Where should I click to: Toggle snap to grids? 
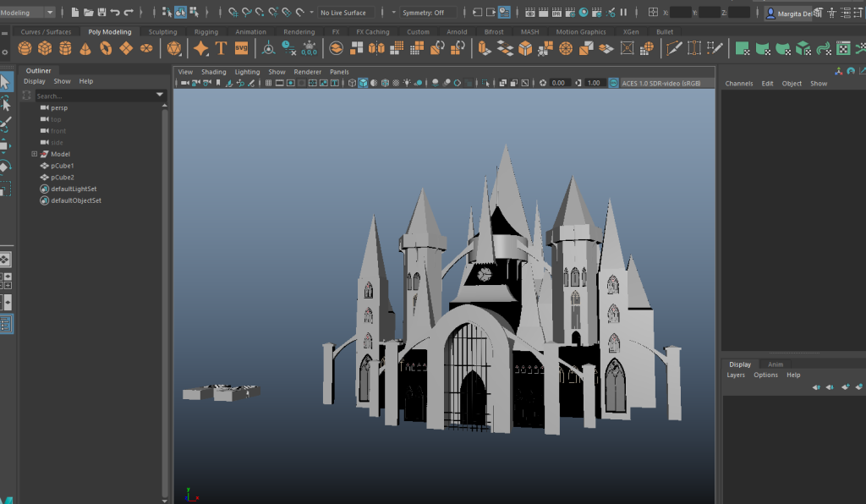[233, 12]
